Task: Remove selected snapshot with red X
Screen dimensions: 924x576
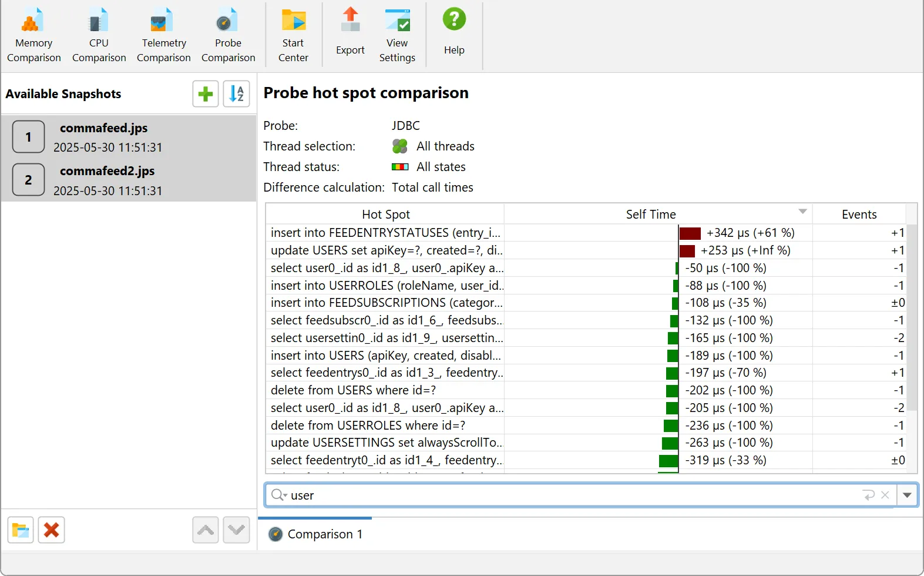Action: pos(52,530)
